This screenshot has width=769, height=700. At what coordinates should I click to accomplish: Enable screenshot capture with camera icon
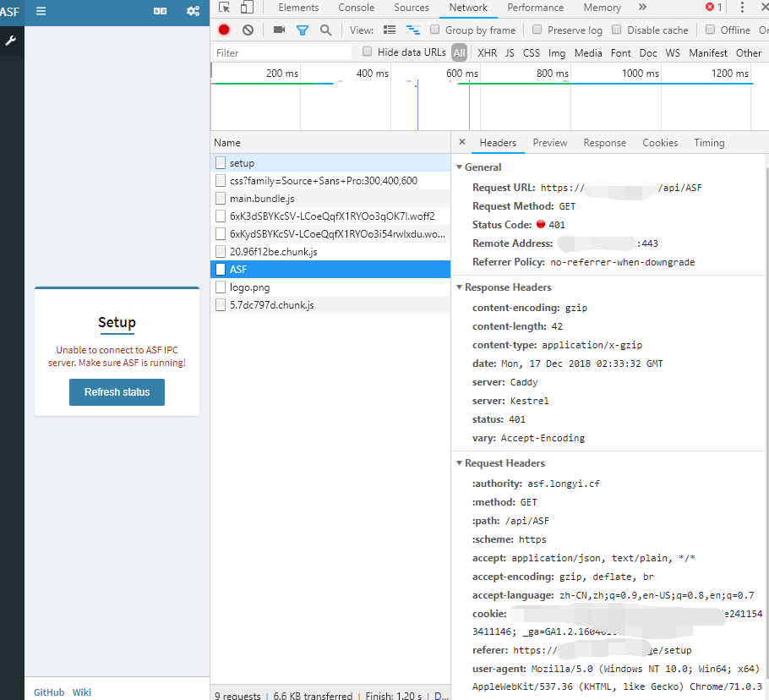tap(279, 30)
